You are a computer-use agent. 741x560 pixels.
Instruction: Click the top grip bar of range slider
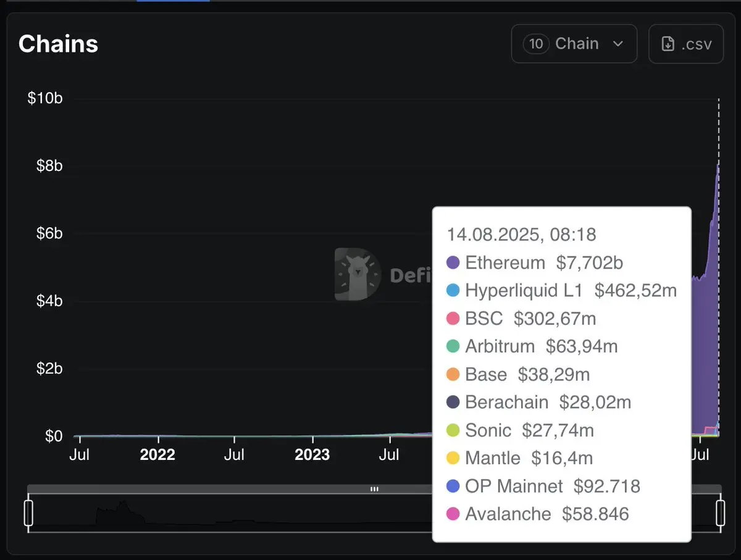click(374, 489)
